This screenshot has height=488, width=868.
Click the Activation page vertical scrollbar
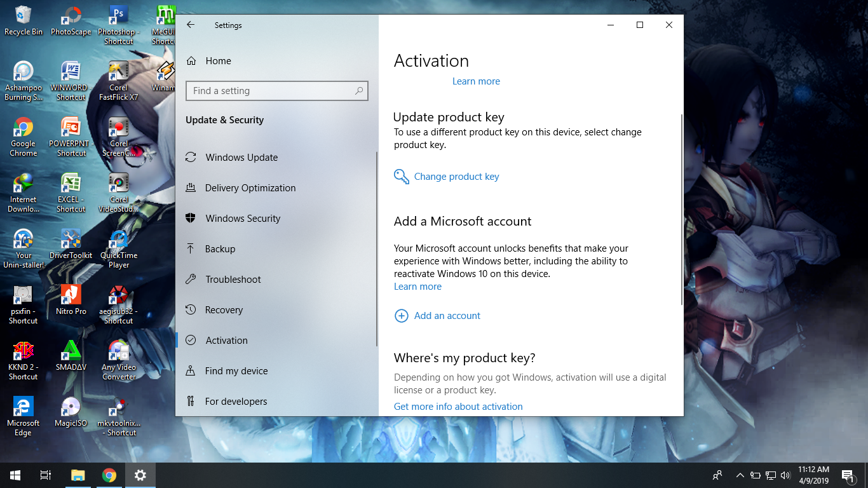[681, 210]
